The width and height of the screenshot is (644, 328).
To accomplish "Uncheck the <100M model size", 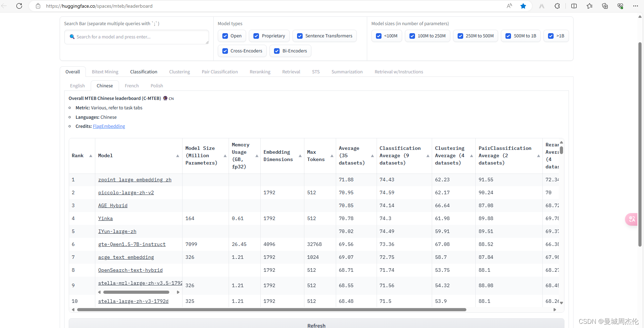I will pos(379,36).
